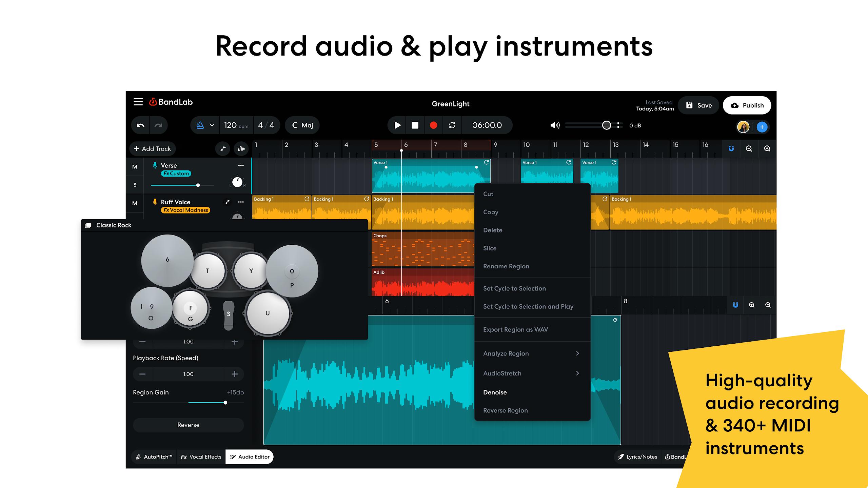Click the Record button in transport
This screenshot has height=488, width=868.
[x=433, y=125]
